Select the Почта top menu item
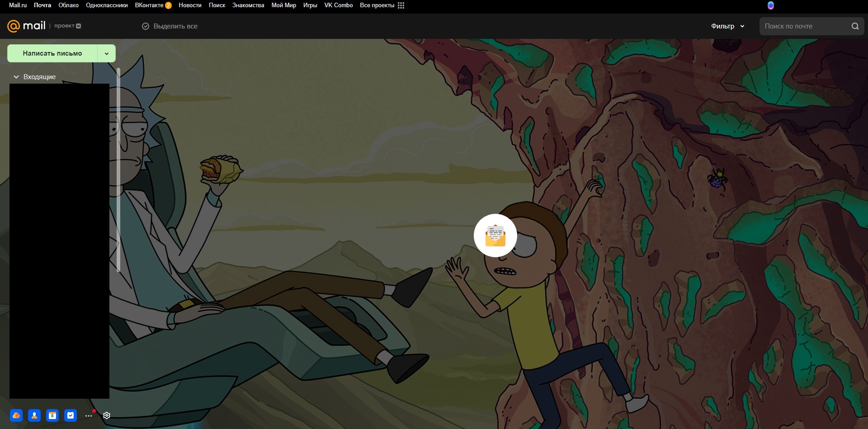Screen dimensions: 868x429 point(42,5)
